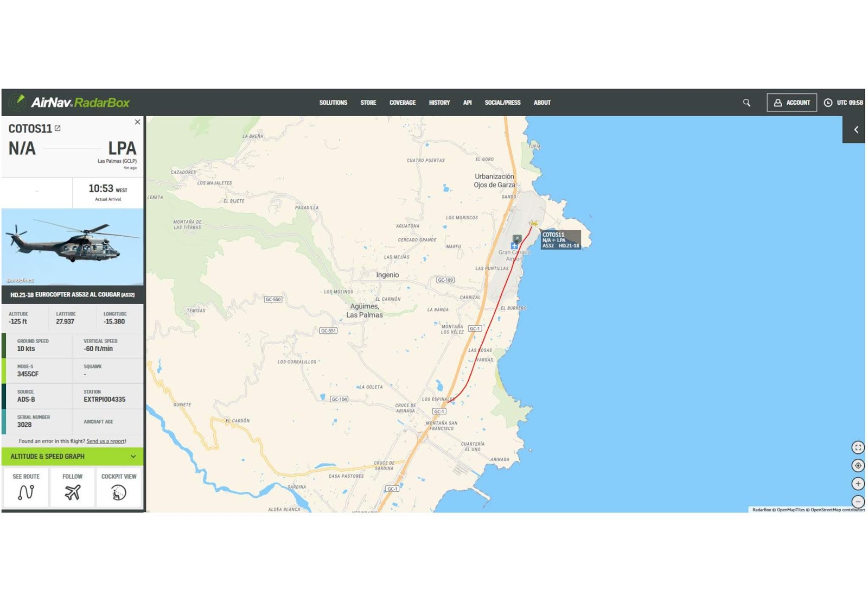Click the Urbanización Ojos de Garza label
The height and width of the screenshot is (614, 868).
[494, 181]
